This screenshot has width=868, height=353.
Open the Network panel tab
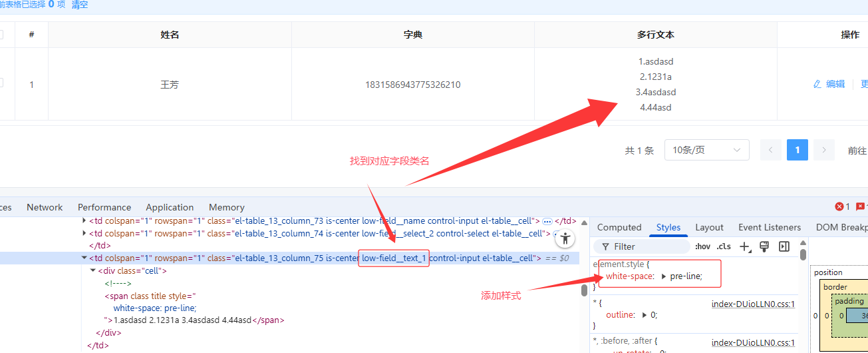coord(45,207)
